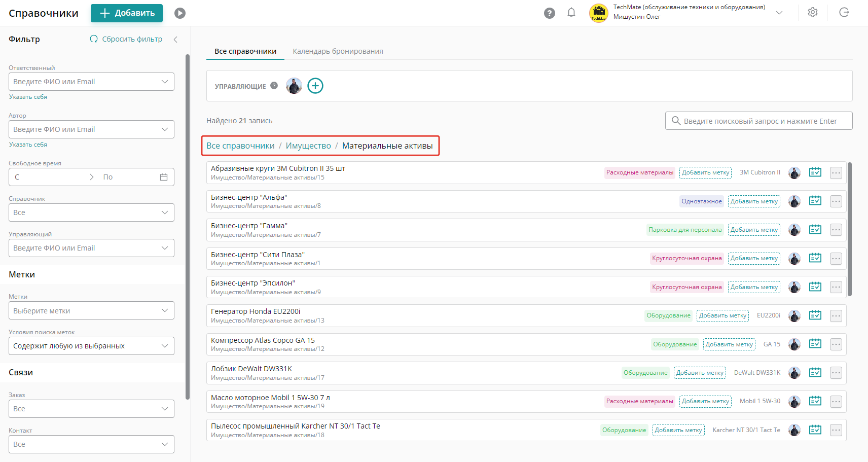Open booking calendar for Бизнес-центр "Гамма"
The height and width of the screenshot is (462, 868).
coord(815,230)
